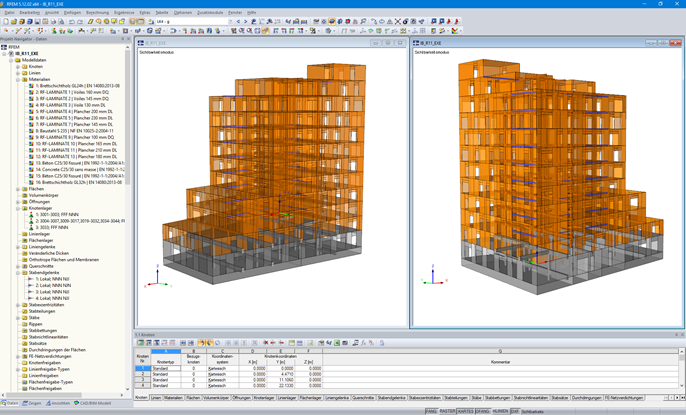Switch to the Zeigen navigator tab

point(32,403)
